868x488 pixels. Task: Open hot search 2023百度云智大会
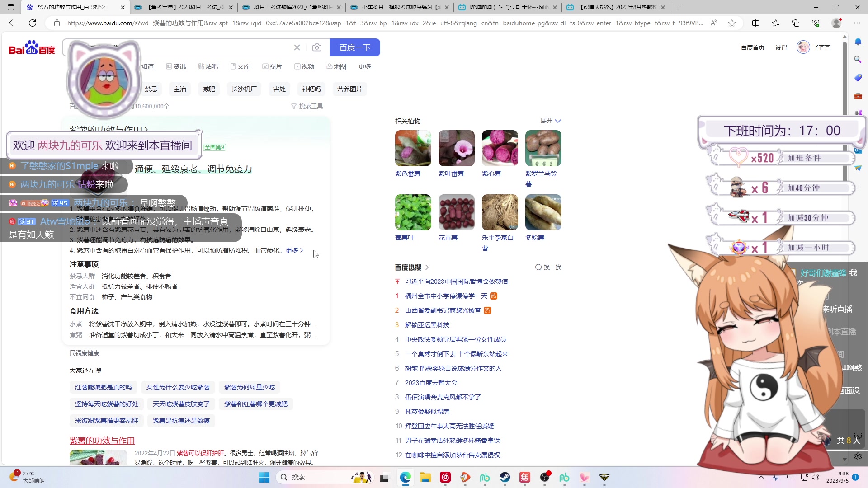click(431, 383)
